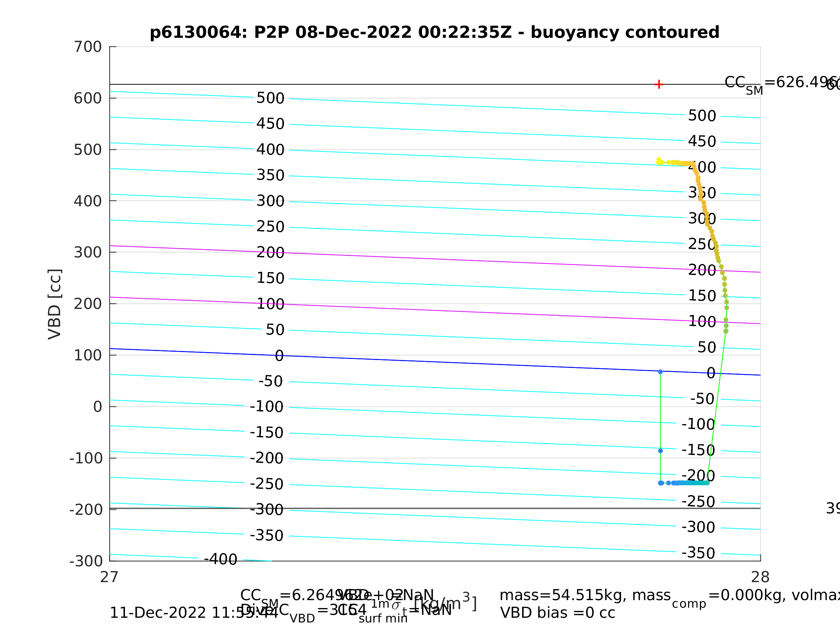Click the y-axis tick label -100
Image resolution: width=840 pixels, height=630 pixels.
click(x=86, y=458)
